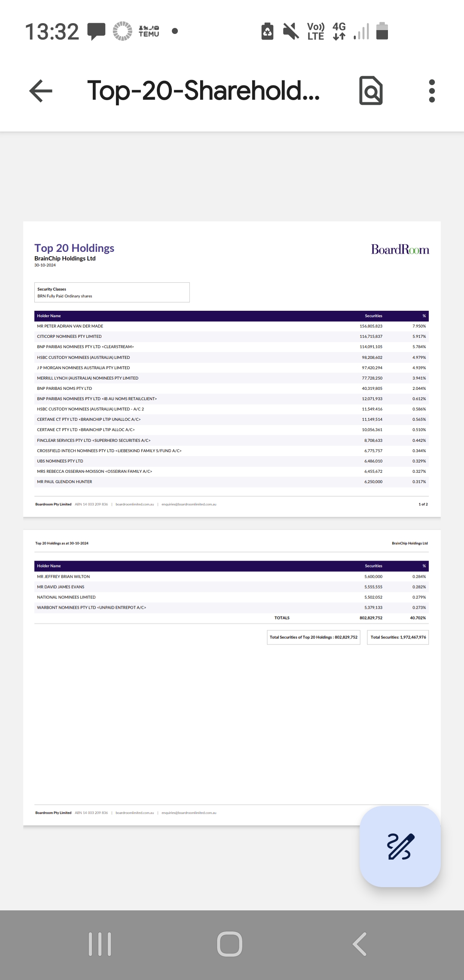Image resolution: width=464 pixels, height=980 pixels.
Task: Tap row NATIONAL NOMINEES LIMITED
Action: tap(232, 597)
